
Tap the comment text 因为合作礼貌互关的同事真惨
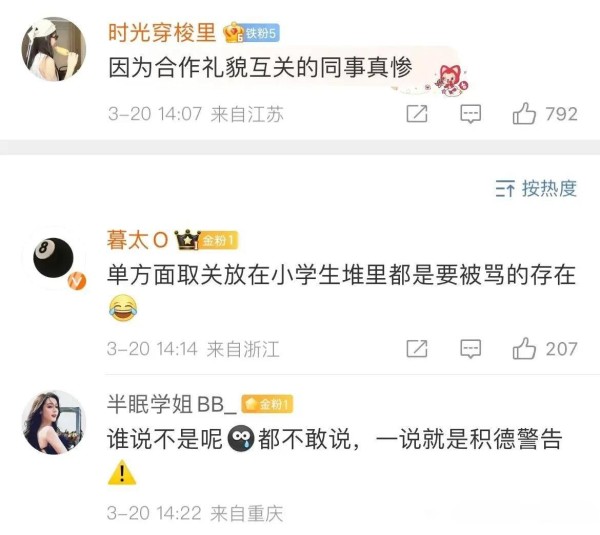point(260,68)
